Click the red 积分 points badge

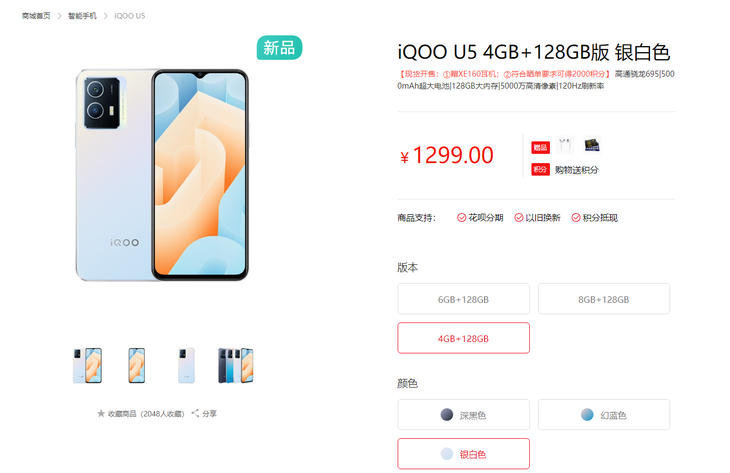coord(541,169)
